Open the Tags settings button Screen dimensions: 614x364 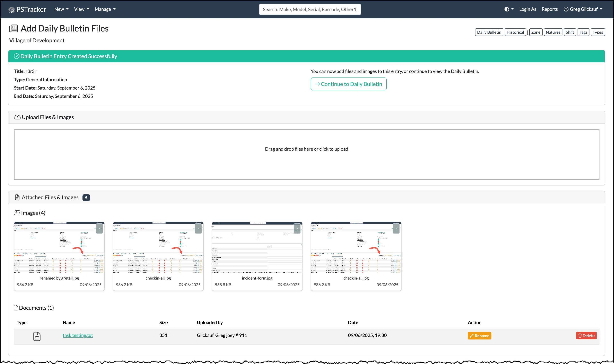(583, 32)
